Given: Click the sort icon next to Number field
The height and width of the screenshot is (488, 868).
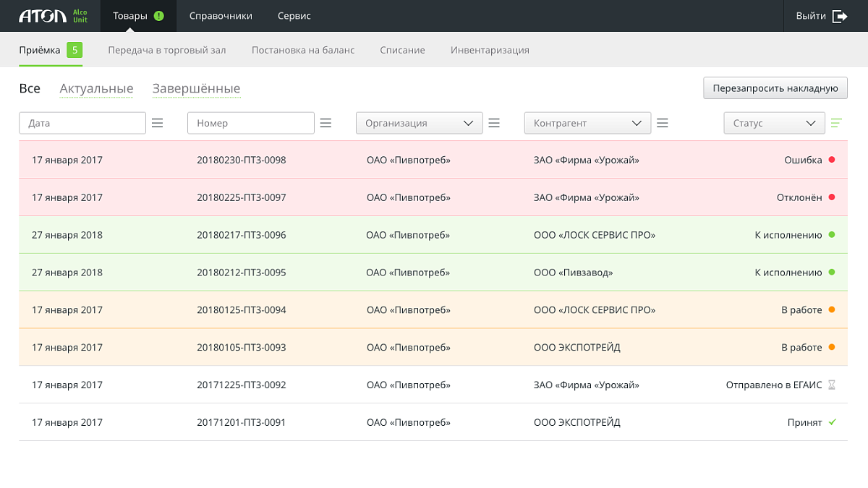Looking at the screenshot, I should pyautogui.click(x=326, y=124).
